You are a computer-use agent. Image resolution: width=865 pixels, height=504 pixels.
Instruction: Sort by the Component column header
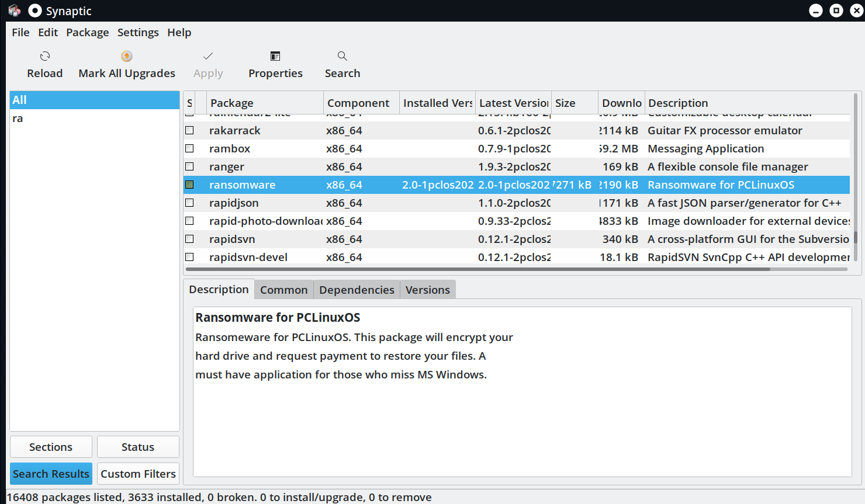(x=361, y=103)
